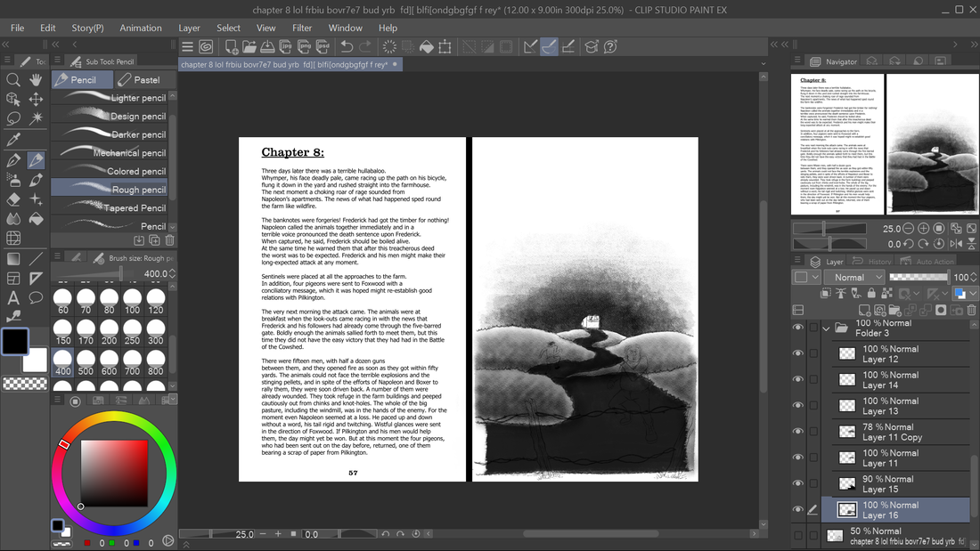
Task: Open the canvas tab list dropdown arrow
Action: pos(764,64)
